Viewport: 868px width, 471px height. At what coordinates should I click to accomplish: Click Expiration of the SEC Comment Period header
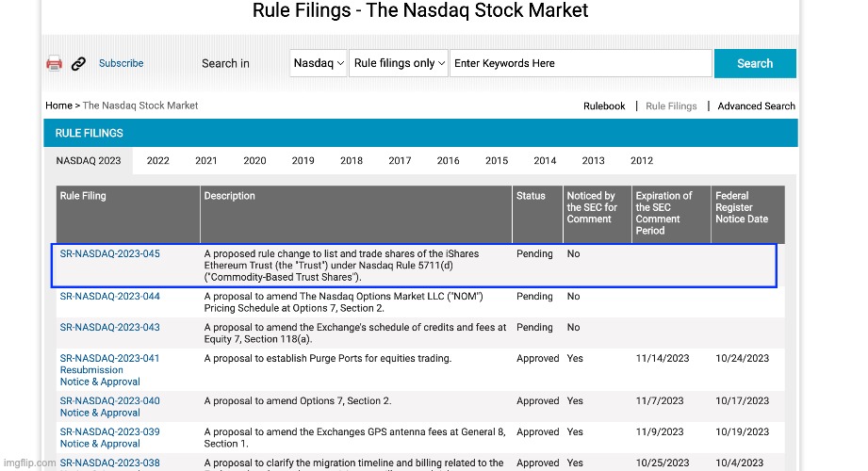[x=671, y=214]
